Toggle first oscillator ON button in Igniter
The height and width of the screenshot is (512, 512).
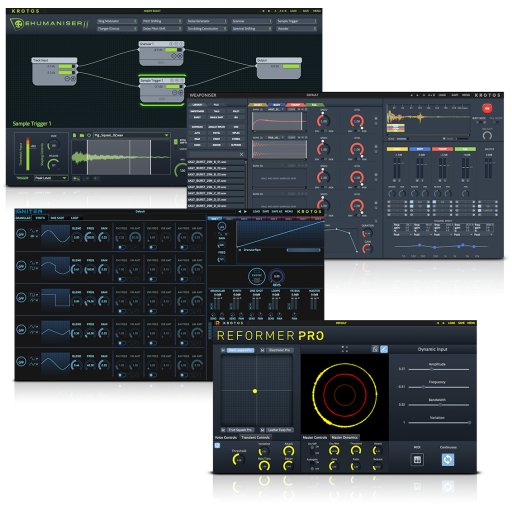[x=21, y=234]
